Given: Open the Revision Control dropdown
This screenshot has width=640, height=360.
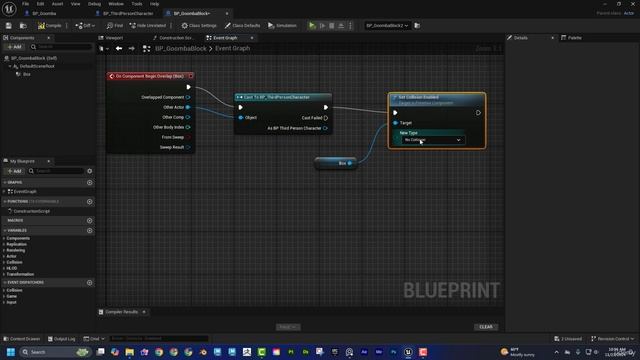Looking at the screenshot, I should [613, 339].
